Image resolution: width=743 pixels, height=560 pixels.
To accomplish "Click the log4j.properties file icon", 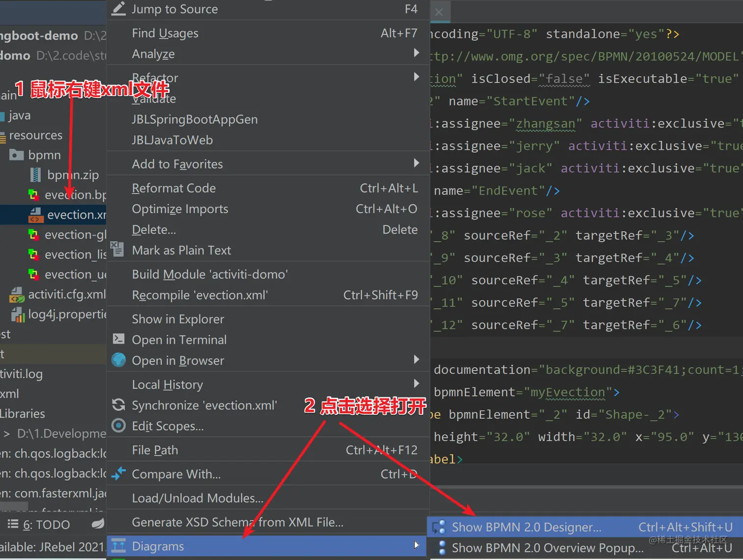I will tap(18, 314).
